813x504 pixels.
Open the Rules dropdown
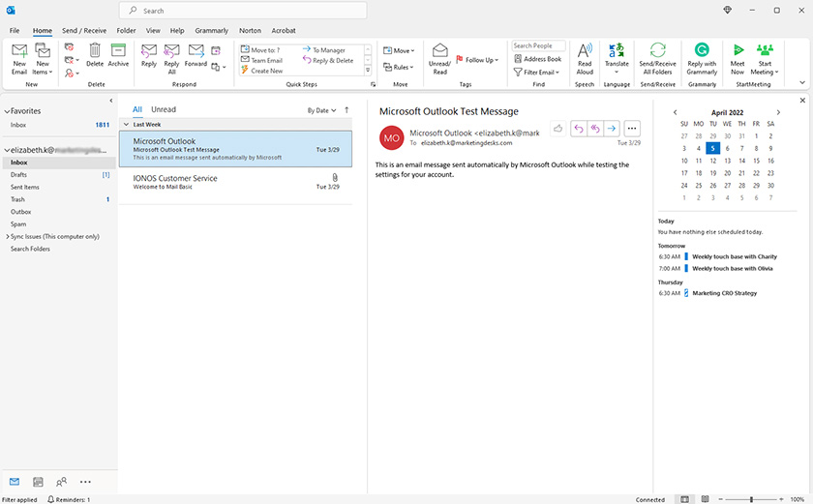click(x=398, y=68)
